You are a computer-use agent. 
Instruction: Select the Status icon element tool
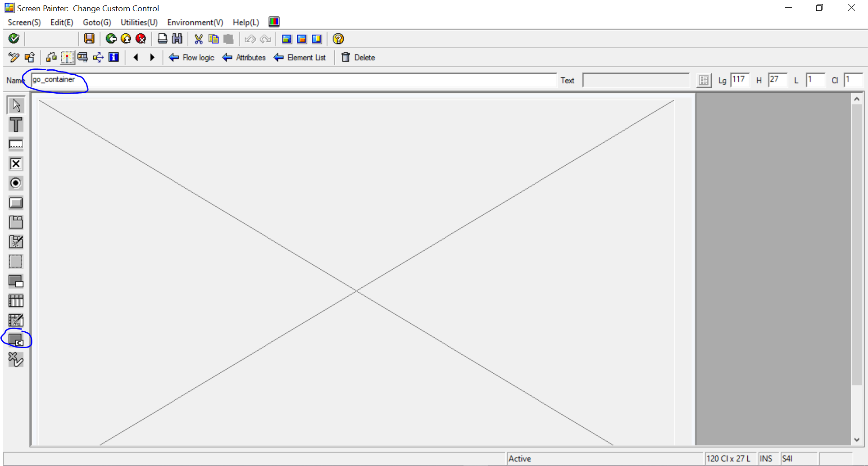[16, 360]
